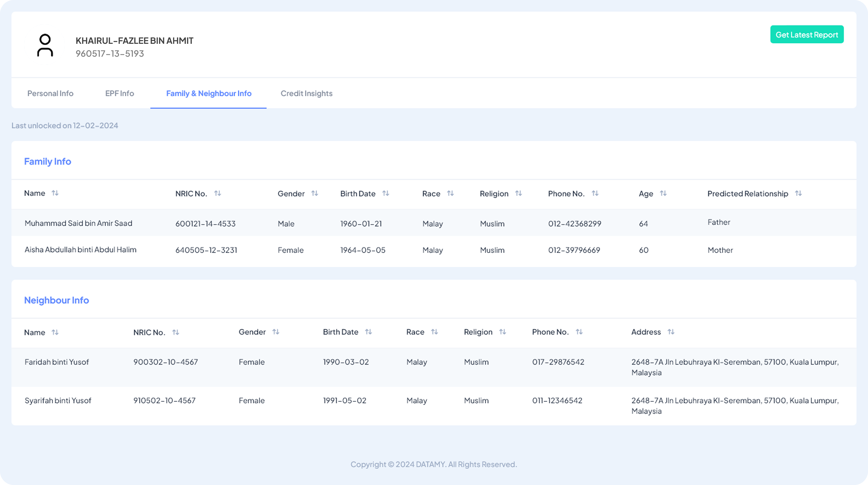Viewport: 868px width, 485px height.
Task: Click the age 60 cell
Action: [x=644, y=250]
